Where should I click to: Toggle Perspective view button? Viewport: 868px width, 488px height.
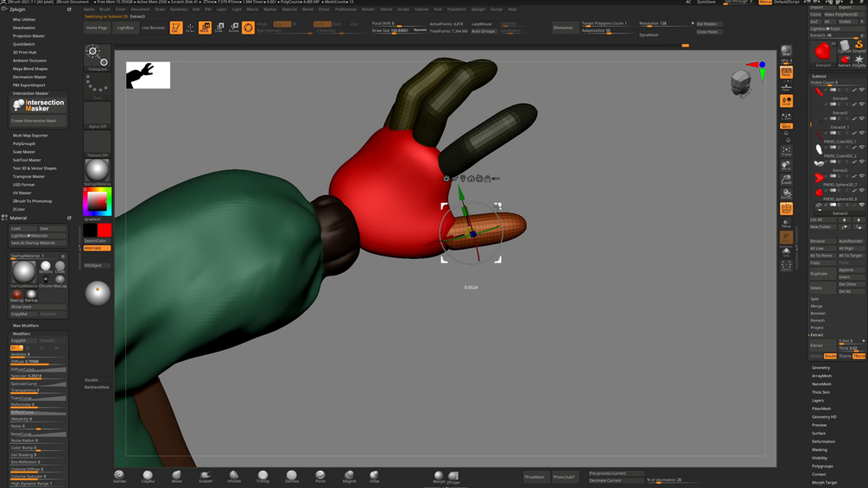pos(786,72)
